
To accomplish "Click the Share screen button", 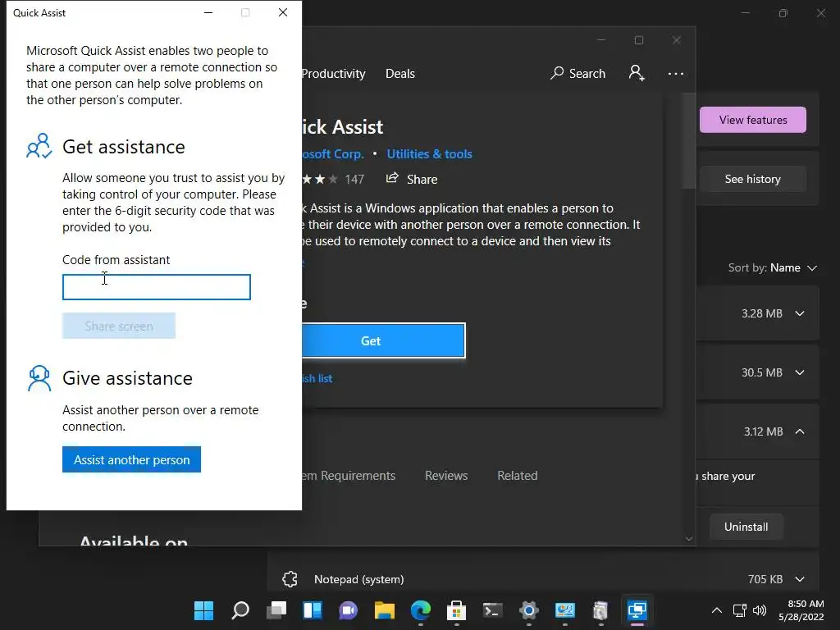I will [x=119, y=326].
